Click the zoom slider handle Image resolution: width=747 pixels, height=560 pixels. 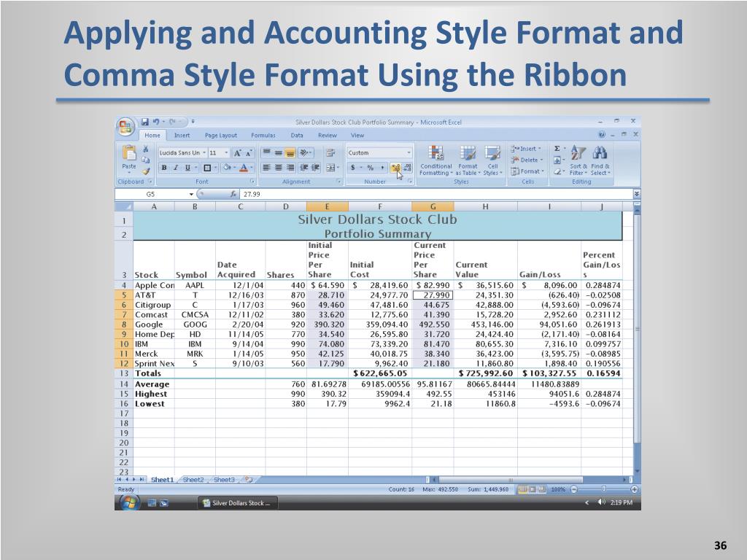point(603,489)
